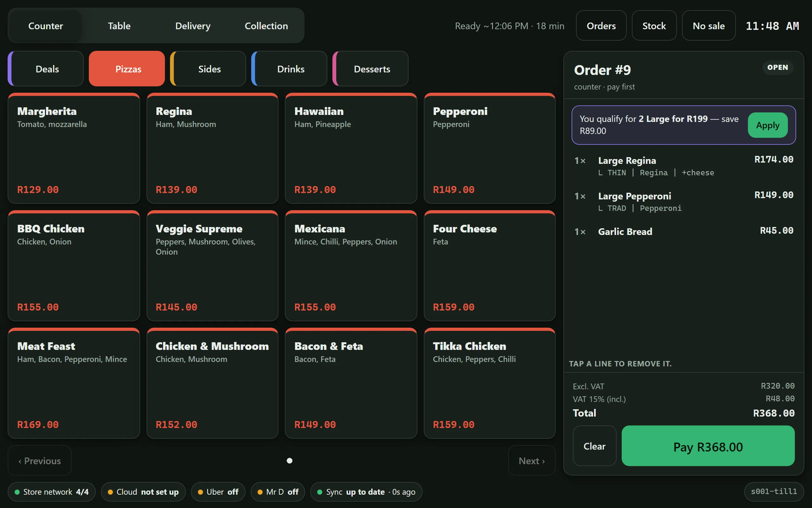Add a Margherita pizza
The height and width of the screenshot is (508, 812).
pyautogui.click(x=74, y=148)
